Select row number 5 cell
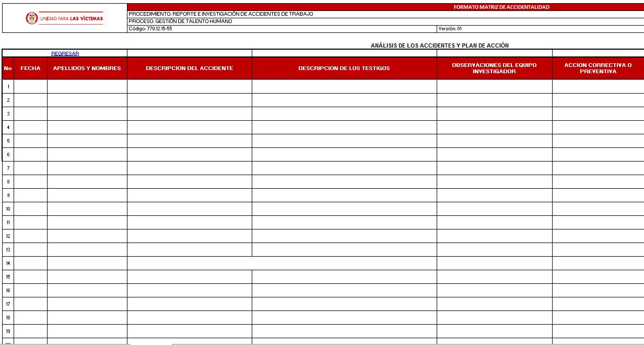Image resolution: width=644 pixels, height=345 pixels. [8, 141]
